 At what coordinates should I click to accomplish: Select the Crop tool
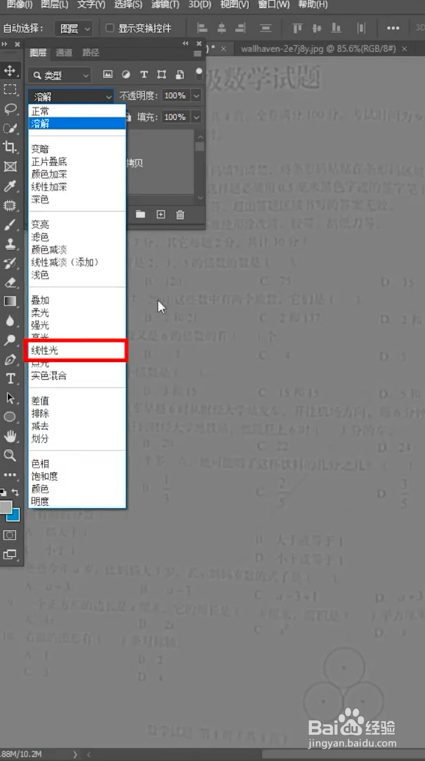pos(10,147)
